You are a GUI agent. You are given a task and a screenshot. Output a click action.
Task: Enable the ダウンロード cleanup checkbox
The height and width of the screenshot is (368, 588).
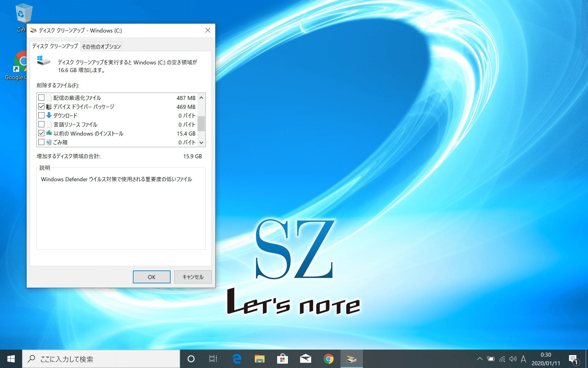coord(41,115)
